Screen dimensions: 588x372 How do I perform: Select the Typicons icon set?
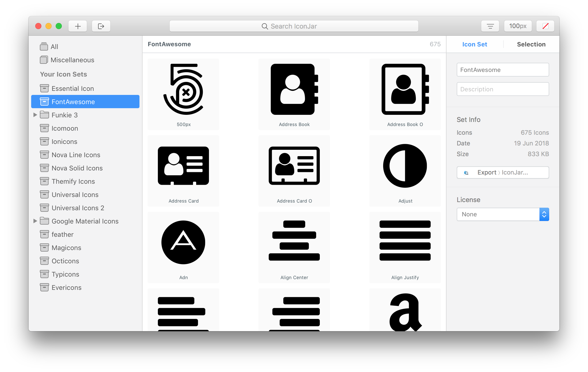[x=85, y=274]
